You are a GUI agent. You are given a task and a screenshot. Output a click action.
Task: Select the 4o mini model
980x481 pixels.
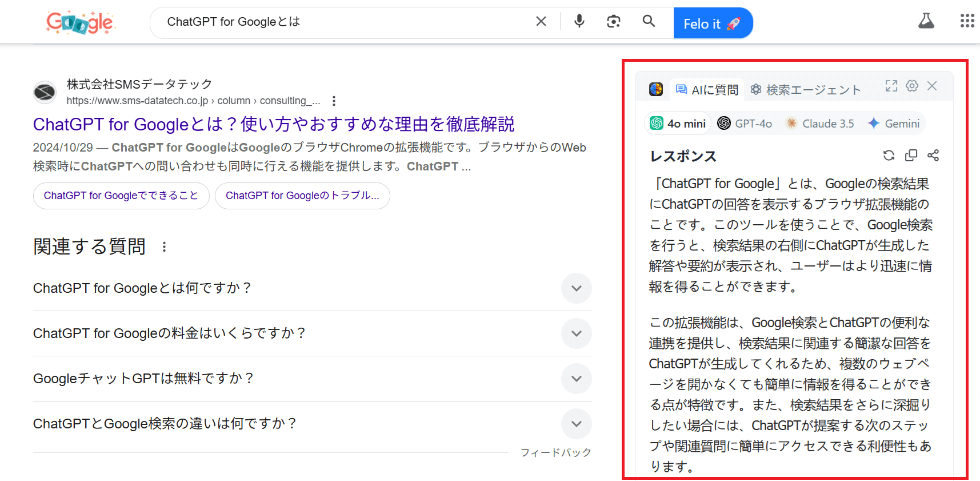[678, 124]
